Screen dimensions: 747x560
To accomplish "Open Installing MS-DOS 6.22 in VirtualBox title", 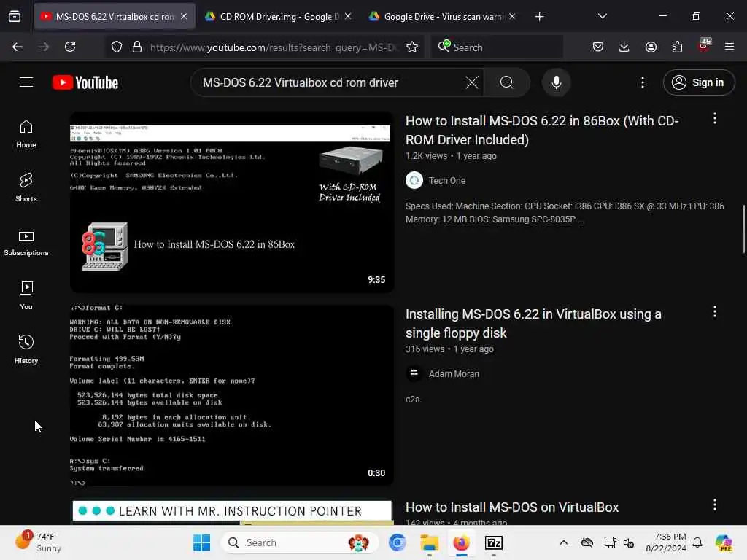I will pos(533,323).
